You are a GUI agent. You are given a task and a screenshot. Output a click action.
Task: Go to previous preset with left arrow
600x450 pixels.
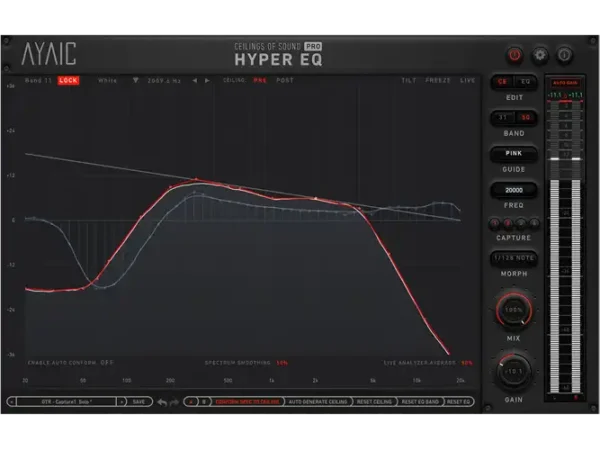pyautogui.click(x=11, y=402)
